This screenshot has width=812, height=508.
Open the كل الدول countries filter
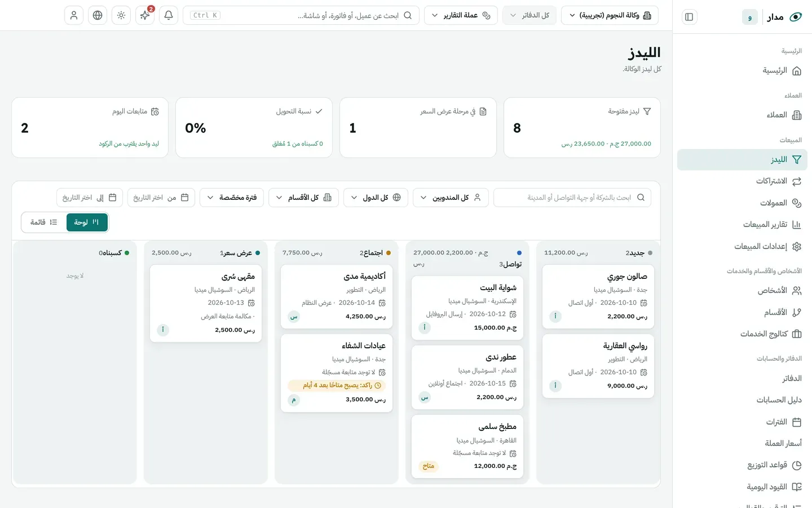pyautogui.click(x=376, y=198)
